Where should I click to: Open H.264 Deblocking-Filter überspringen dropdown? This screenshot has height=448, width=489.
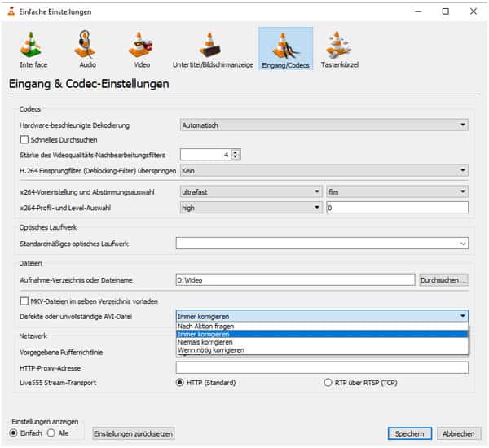(324, 171)
